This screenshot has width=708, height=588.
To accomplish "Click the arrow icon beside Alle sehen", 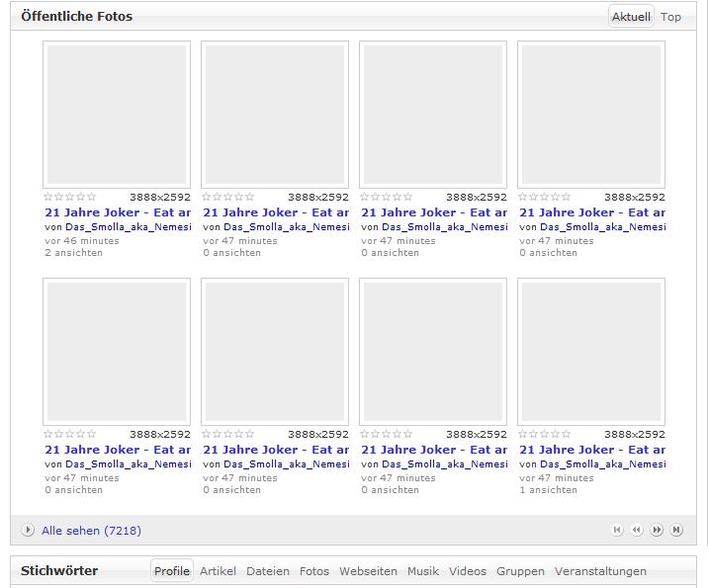I will (28, 530).
